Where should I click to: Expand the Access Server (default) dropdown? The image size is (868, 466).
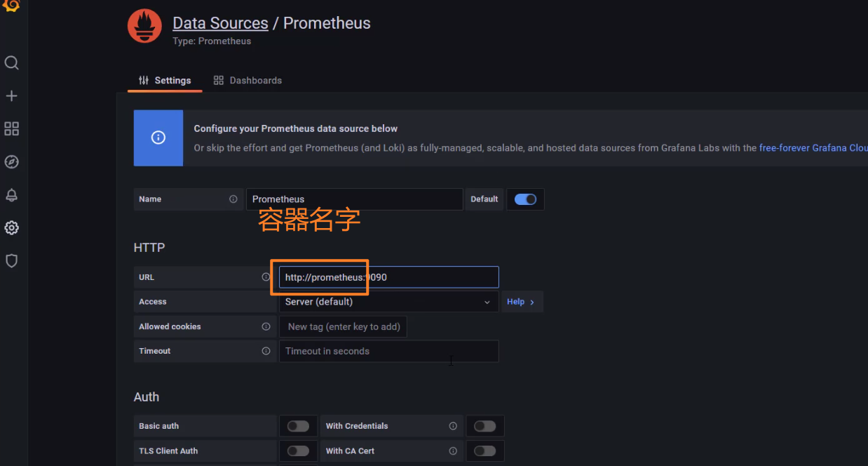click(x=388, y=302)
